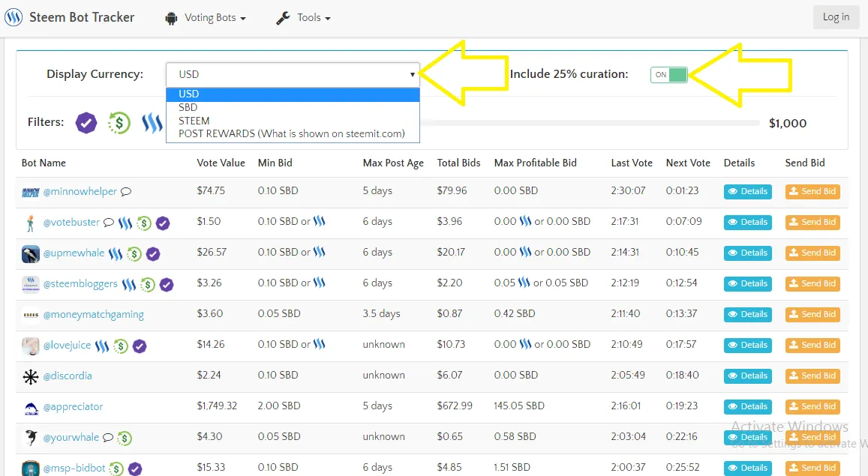Toggle the Steem logo filter
This screenshot has height=476, width=868.
click(x=152, y=123)
